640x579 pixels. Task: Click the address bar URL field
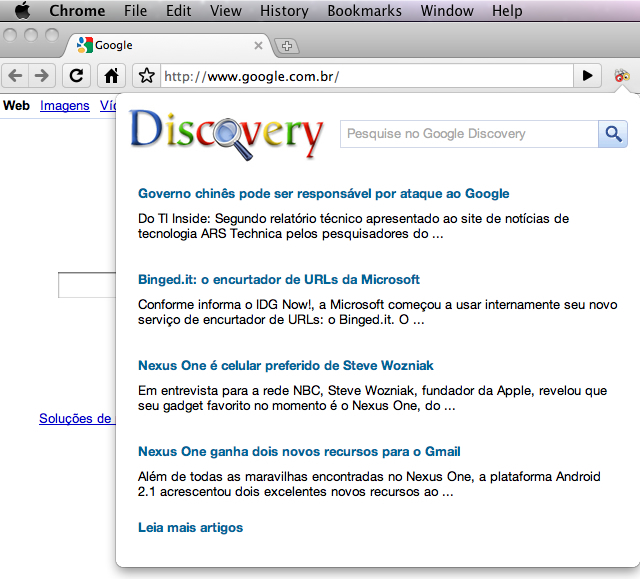point(367,76)
